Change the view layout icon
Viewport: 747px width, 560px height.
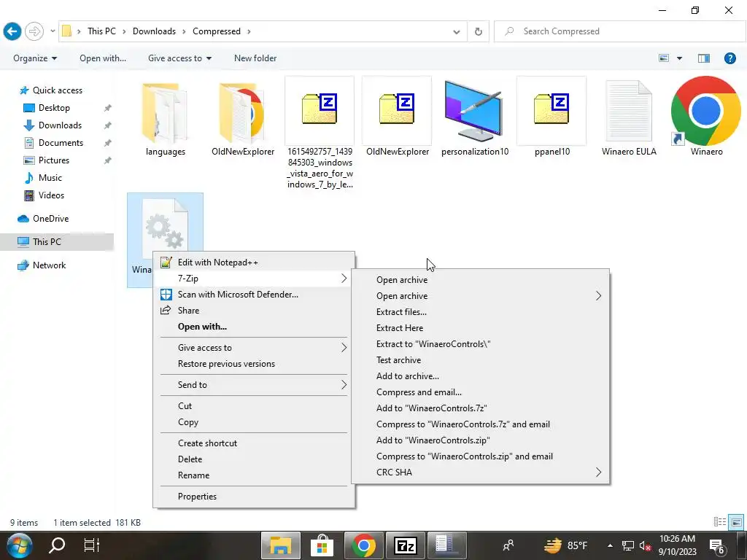click(x=664, y=58)
